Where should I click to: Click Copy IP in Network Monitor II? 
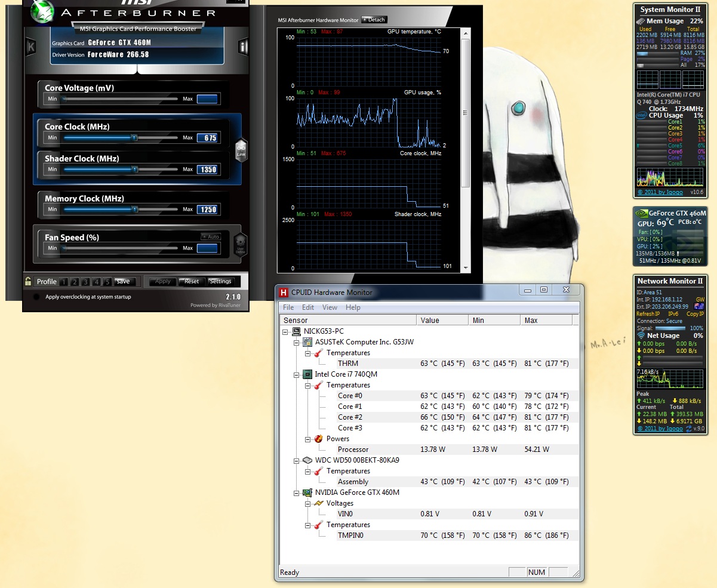(x=694, y=313)
